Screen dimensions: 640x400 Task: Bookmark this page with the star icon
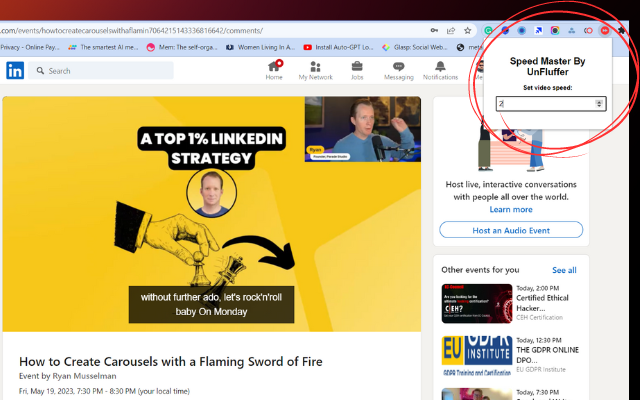coord(468,31)
